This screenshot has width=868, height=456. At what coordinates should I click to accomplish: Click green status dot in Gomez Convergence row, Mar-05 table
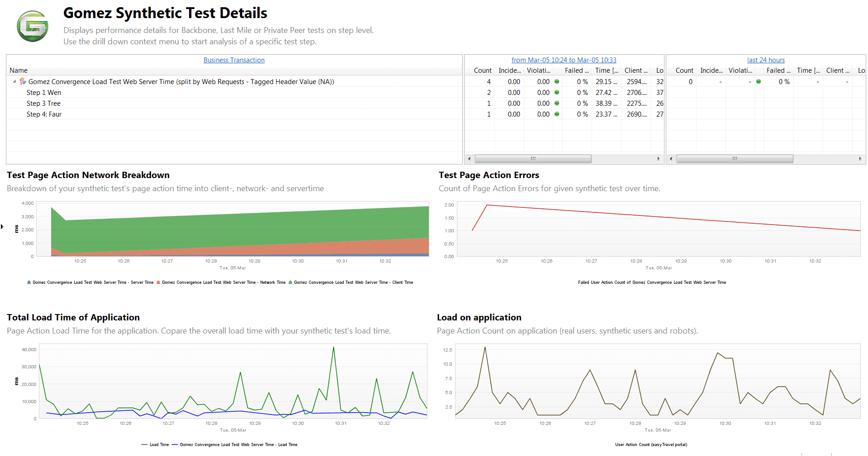pos(557,81)
